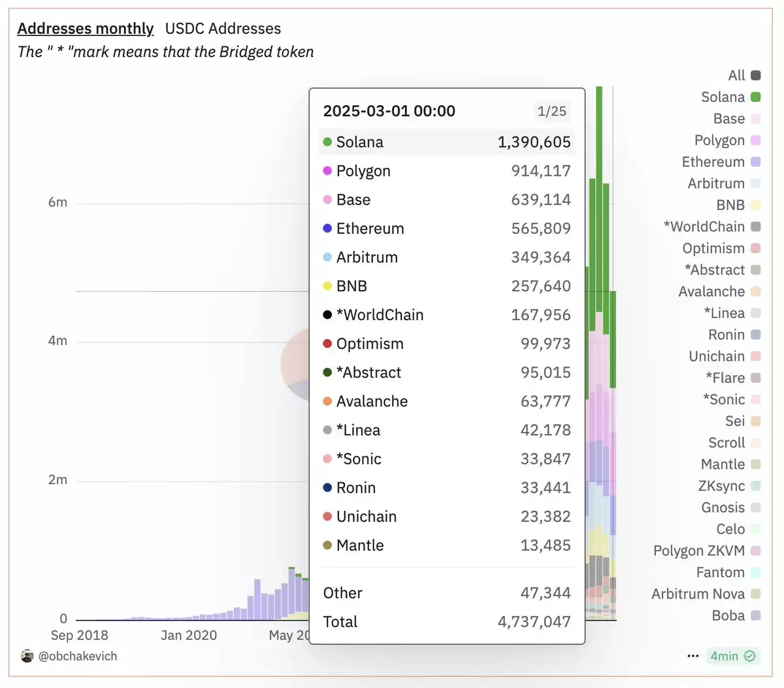Image resolution: width=784 pixels, height=688 pixels.
Task: Toggle the All legend entry
Action: point(744,75)
